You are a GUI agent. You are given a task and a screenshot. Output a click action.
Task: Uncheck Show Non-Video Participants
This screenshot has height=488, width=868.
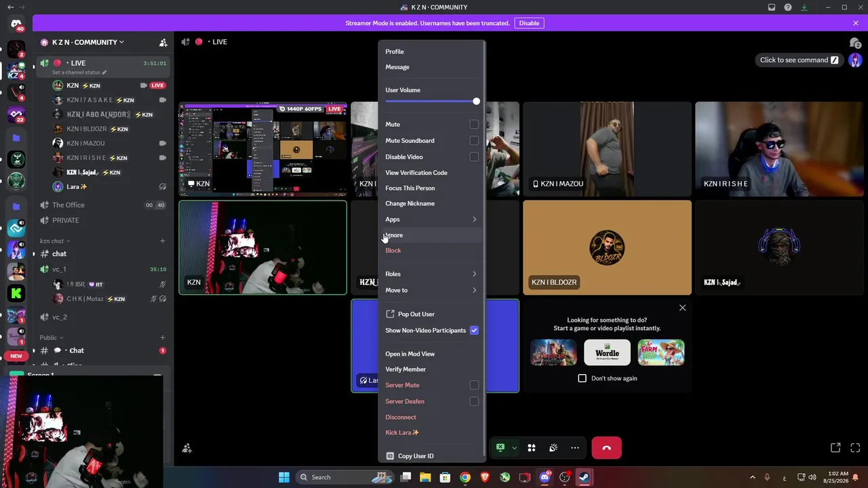pyautogui.click(x=474, y=331)
